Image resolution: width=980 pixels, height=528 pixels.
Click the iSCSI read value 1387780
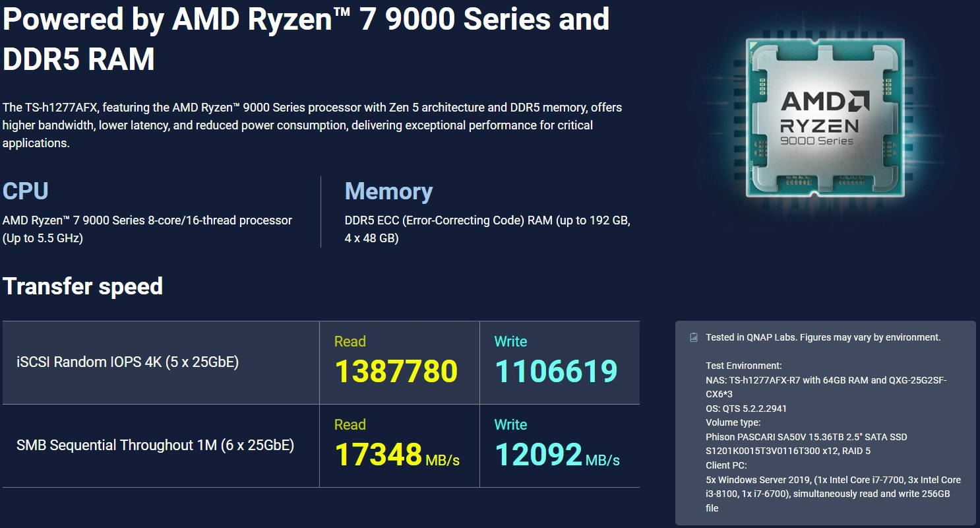[396, 372]
